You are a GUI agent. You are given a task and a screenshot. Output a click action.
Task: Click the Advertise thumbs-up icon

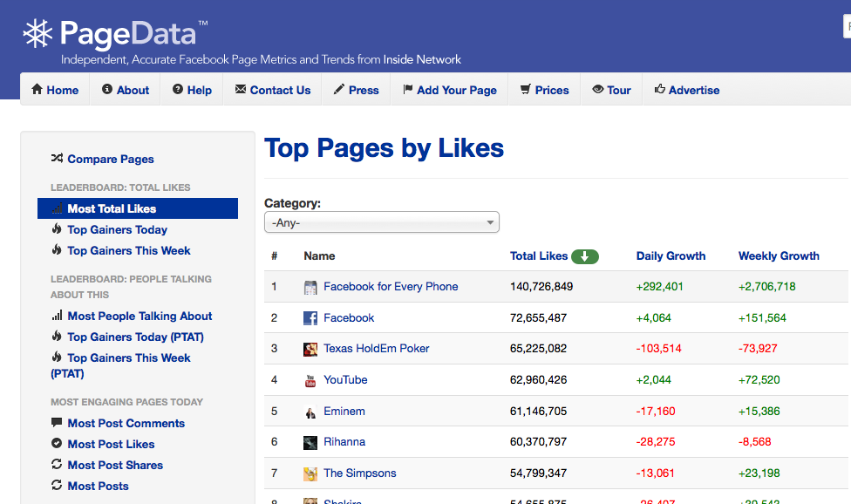(659, 89)
